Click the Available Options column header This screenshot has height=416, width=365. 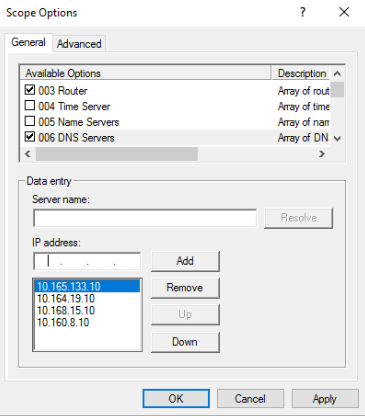point(145,73)
